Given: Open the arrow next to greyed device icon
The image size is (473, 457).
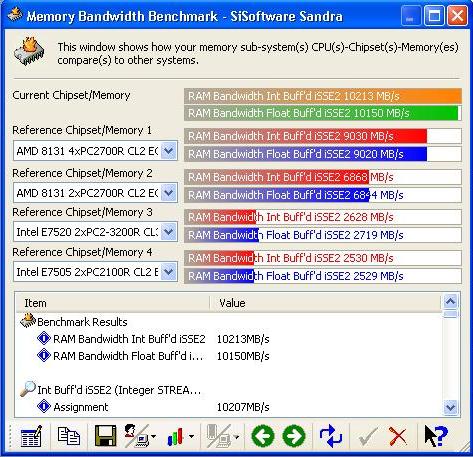Looking at the screenshot, I should pos(236,436).
